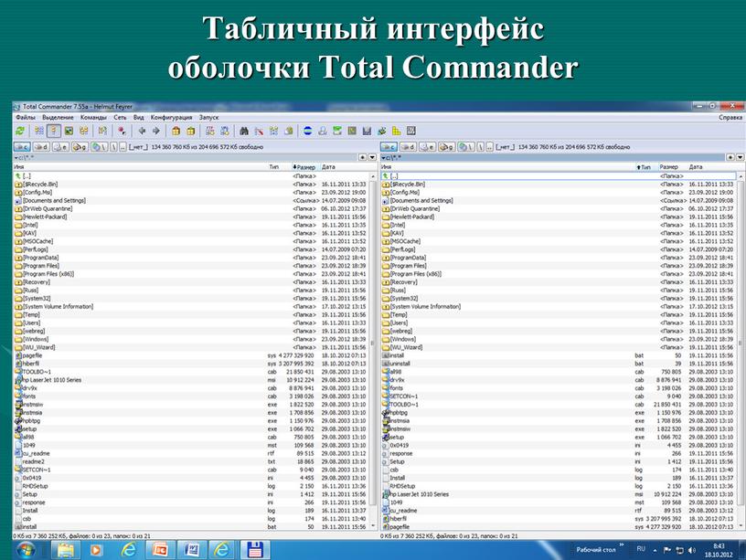
Task: Toggle the Thumbnail view toolbar icon
Action: [69, 131]
